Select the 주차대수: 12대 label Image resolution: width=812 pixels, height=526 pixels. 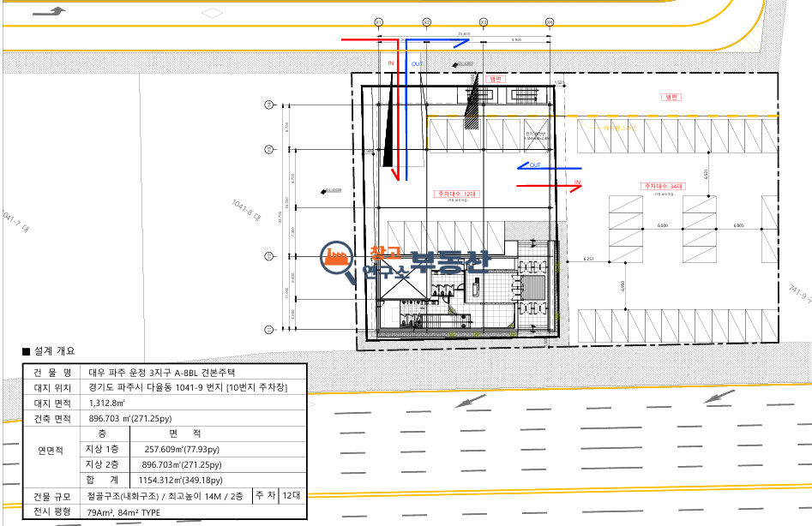coord(457,194)
